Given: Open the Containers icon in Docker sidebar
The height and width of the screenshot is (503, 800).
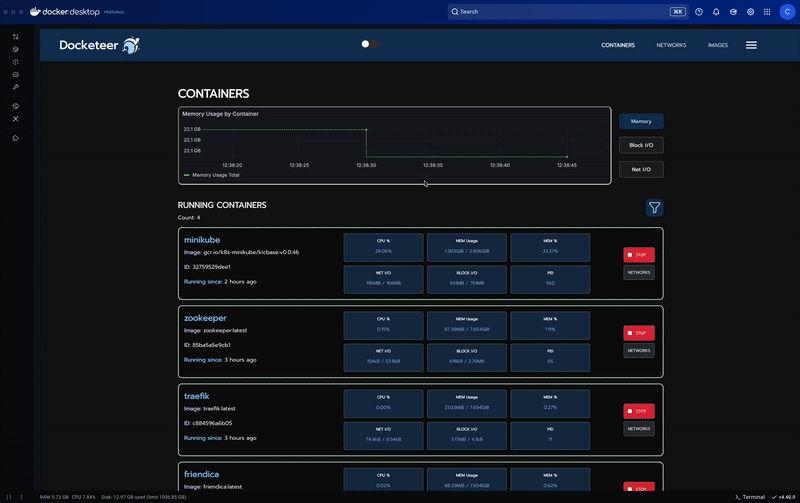Looking at the screenshot, I should coord(15,49).
